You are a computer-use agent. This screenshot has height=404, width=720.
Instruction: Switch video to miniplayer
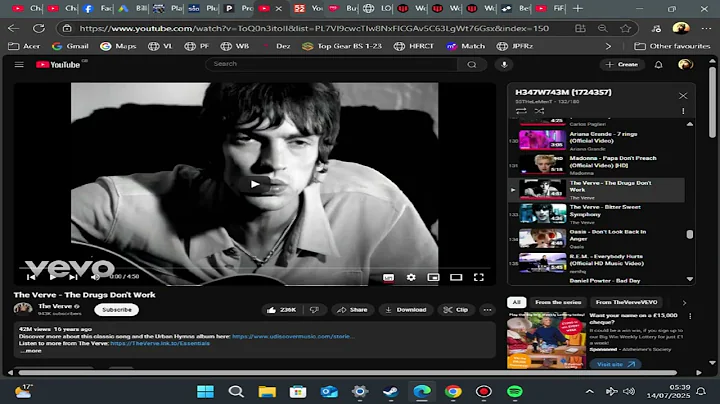coord(433,277)
